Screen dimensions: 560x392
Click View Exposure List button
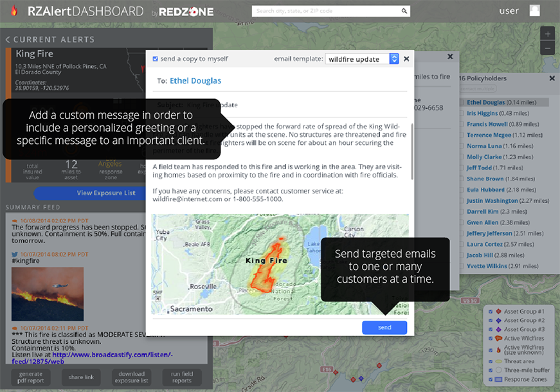tap(105, 193)
